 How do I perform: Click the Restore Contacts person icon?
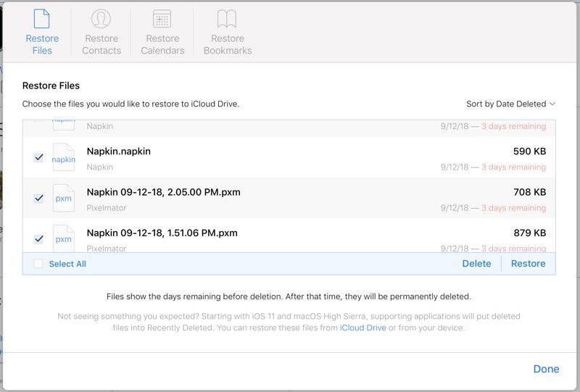[x=101, y=19]
